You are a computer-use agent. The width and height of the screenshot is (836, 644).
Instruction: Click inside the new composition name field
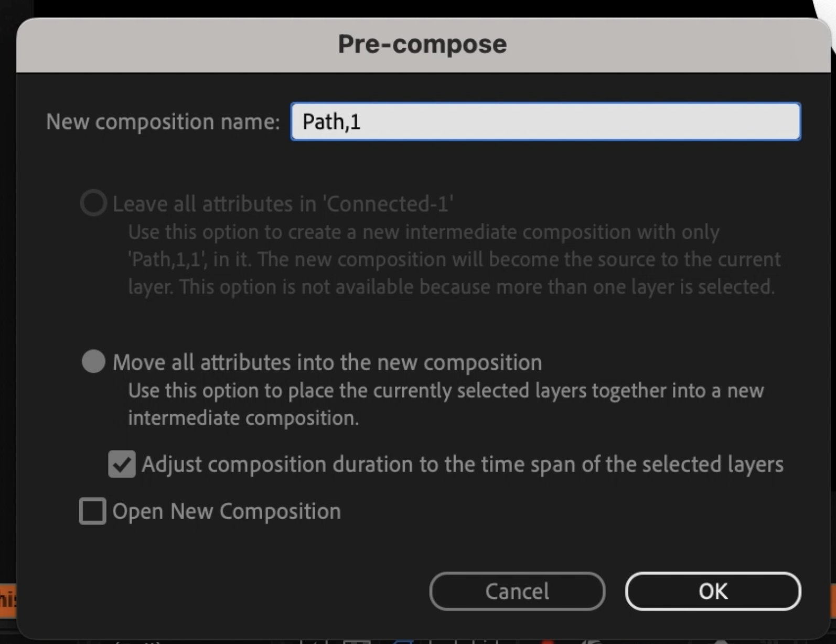pos(545,122)
